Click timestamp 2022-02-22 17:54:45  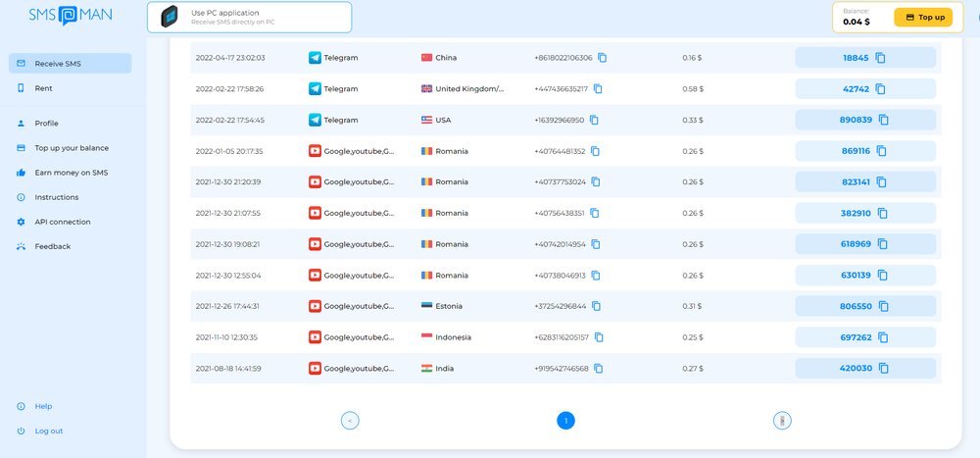click(229, 120)
